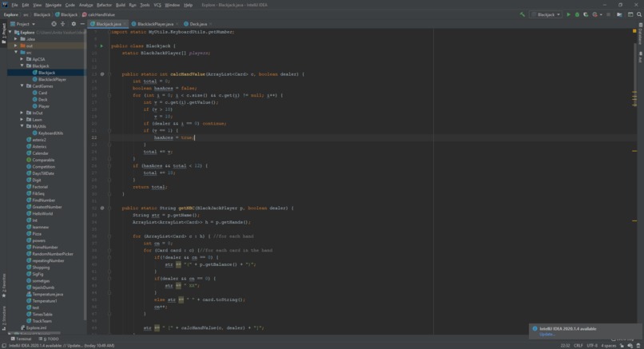Close the Deck.java editor tab
This screenshot has width=644, height=349.
coord(211,24)
